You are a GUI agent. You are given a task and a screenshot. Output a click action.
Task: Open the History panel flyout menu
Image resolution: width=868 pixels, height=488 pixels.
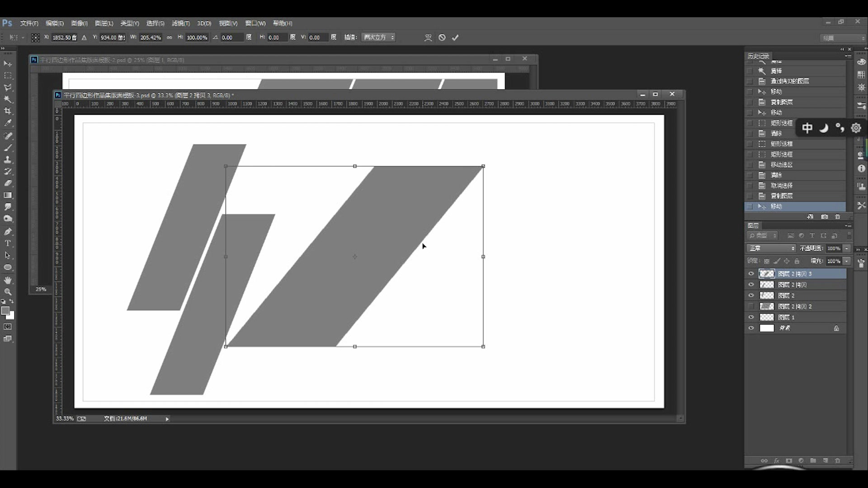(848, 56)
